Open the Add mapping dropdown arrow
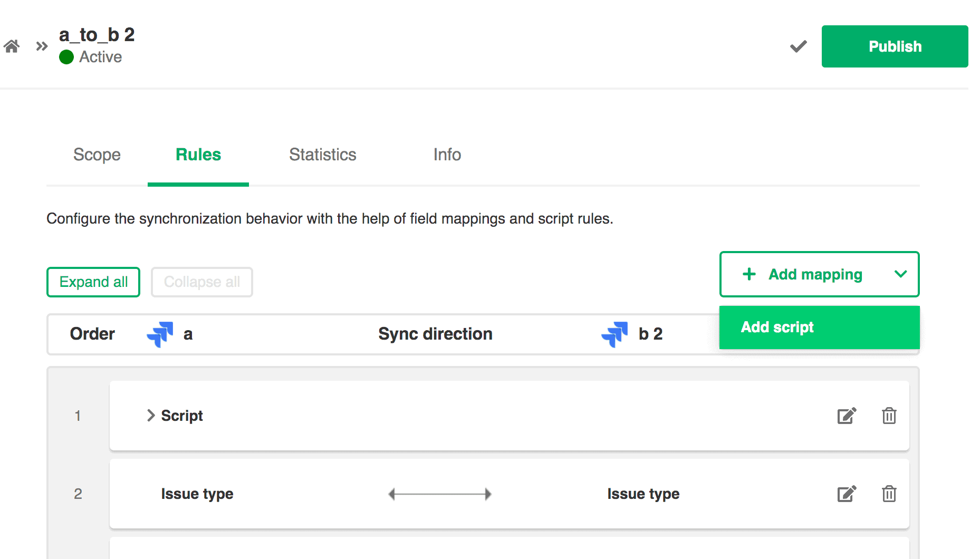Screen dimensions: 980x559 (x=900, y=274)
